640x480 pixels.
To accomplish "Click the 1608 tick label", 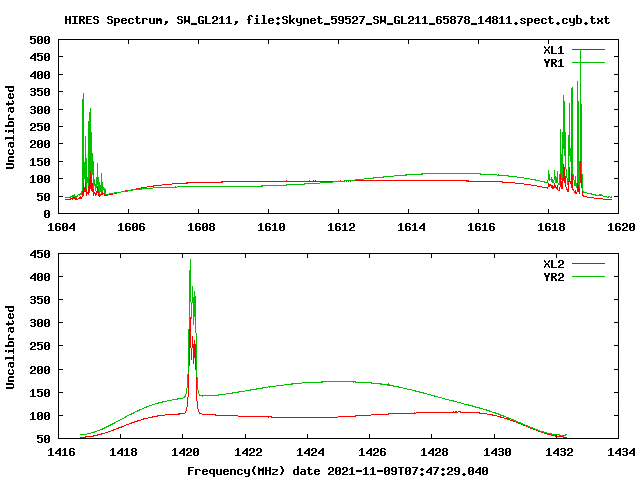I will [201, 227].
